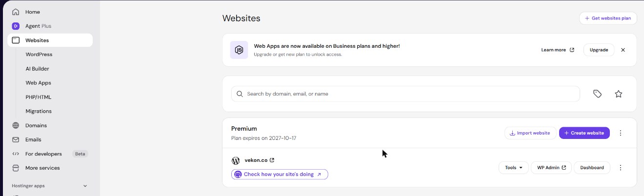Open Migrations submenu item

click(x=39, y=111)
